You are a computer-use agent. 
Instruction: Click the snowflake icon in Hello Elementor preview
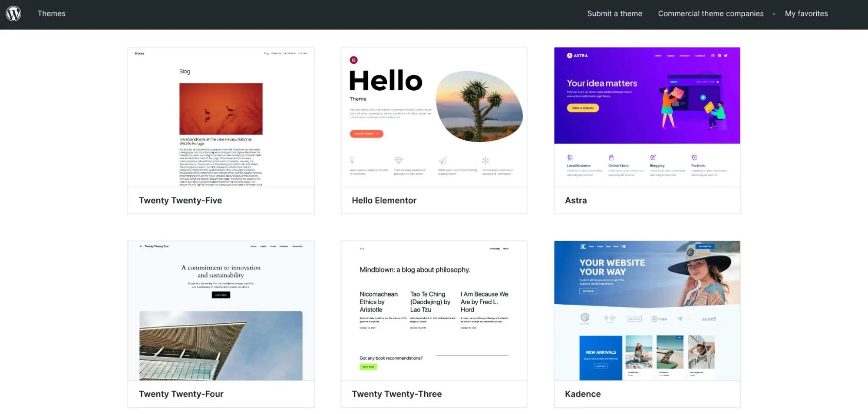click(x=484, y=160)
